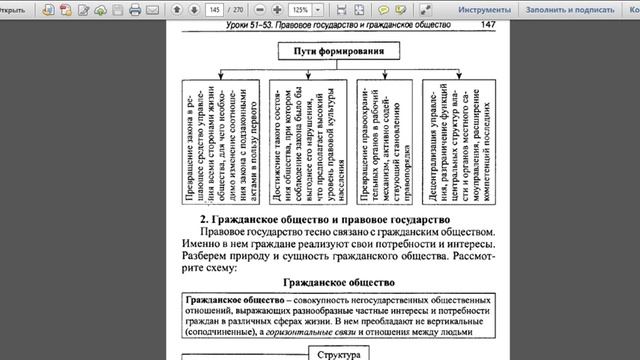
Task: Click the create PDF online icon
Action: [x=48, y=10]
